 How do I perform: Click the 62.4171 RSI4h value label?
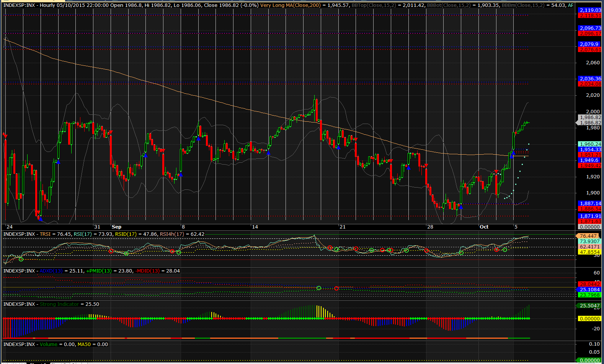pyautogui.click(x=589, y=247)
